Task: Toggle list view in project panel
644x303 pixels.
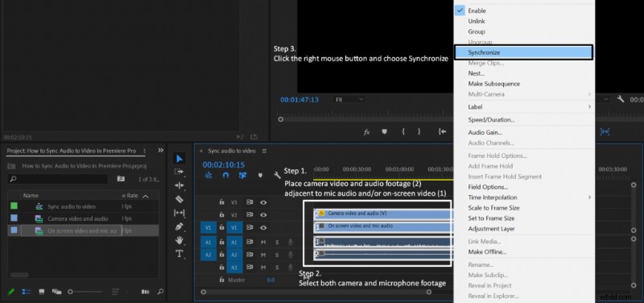Action: coord(27,292)
